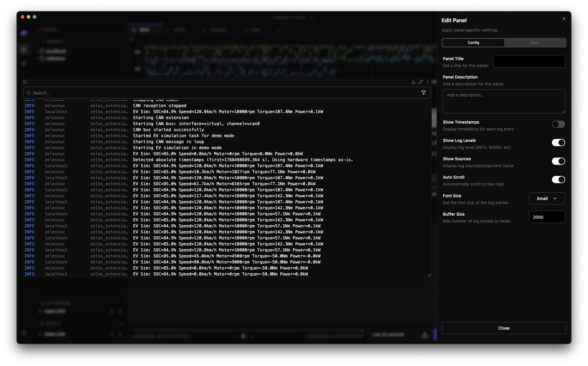Click into the Add a description text area

[x=504, y=101]
